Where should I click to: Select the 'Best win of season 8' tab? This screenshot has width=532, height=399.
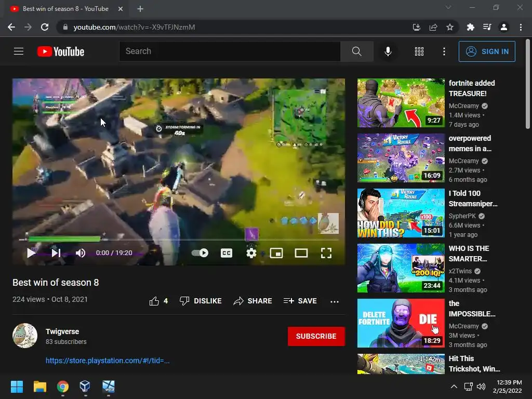65,9
